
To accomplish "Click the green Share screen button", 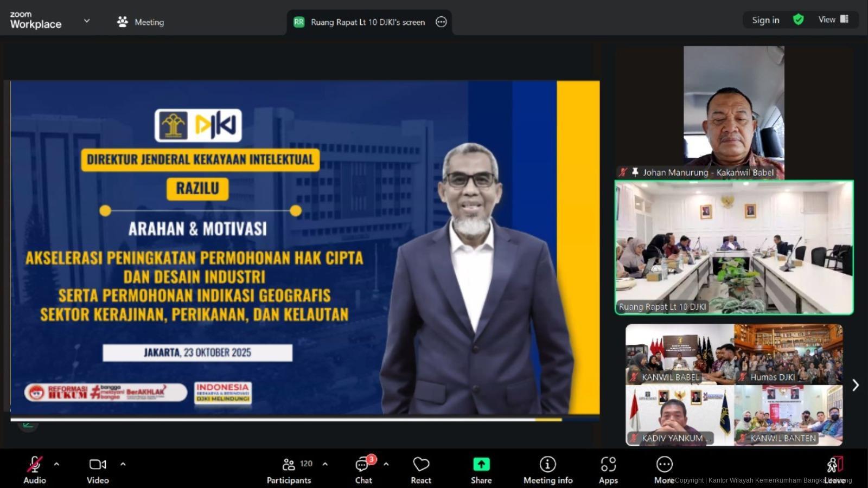I will [481, 470].
